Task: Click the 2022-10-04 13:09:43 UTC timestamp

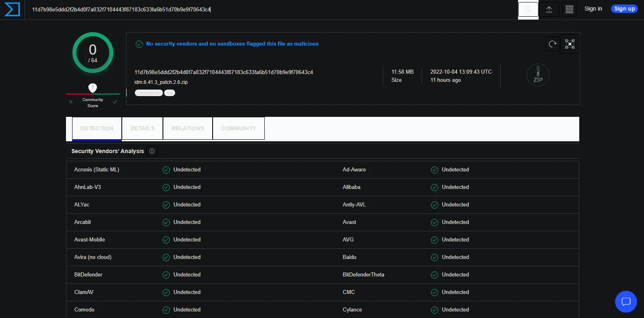Action: (x=461, y=72)
